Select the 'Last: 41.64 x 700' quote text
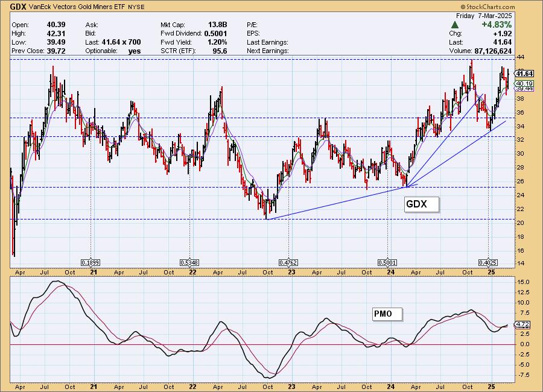The height and width of the screenshot is (392, 543). click(113, 42)
